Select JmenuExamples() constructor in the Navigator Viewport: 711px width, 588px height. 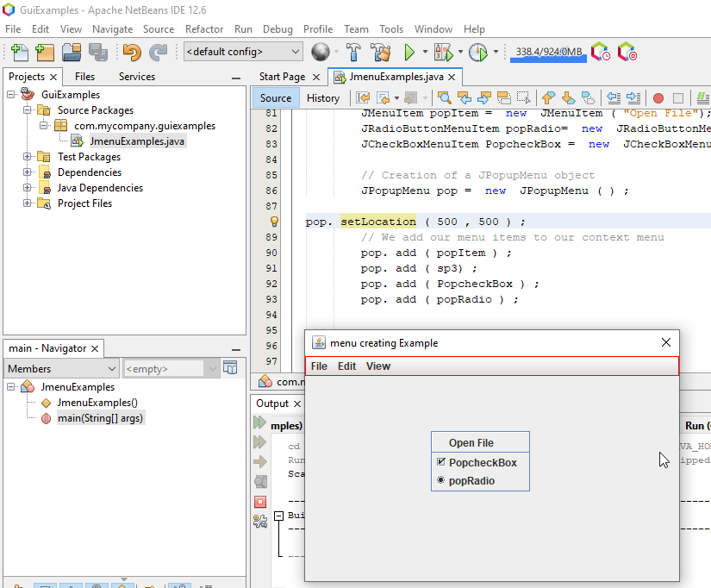point(97,403)
